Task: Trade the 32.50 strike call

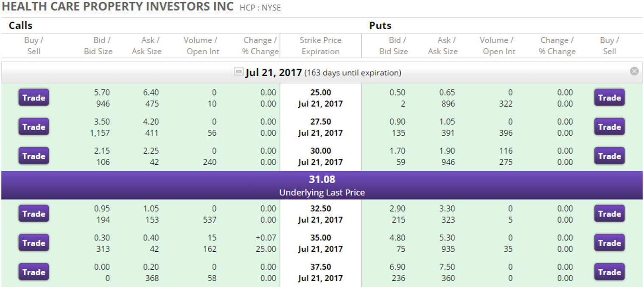Action: [34, 214]
